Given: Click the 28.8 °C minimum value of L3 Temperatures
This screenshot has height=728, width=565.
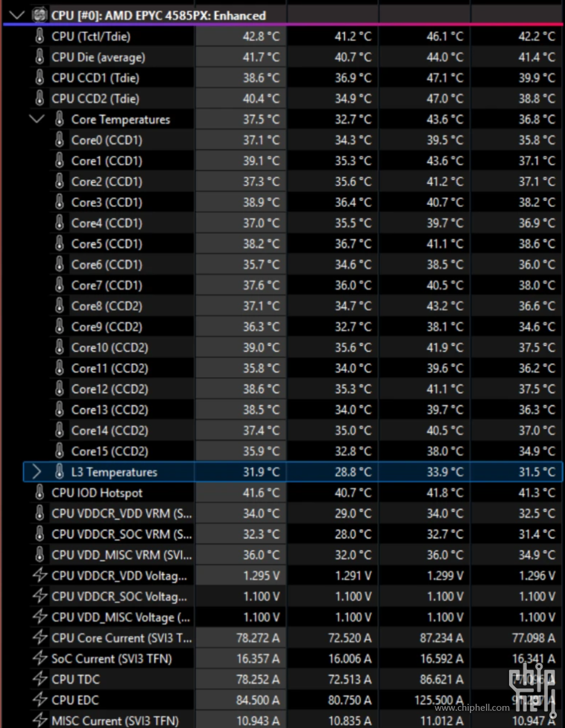Looking at the screenshot, I should tap(353, 472).
